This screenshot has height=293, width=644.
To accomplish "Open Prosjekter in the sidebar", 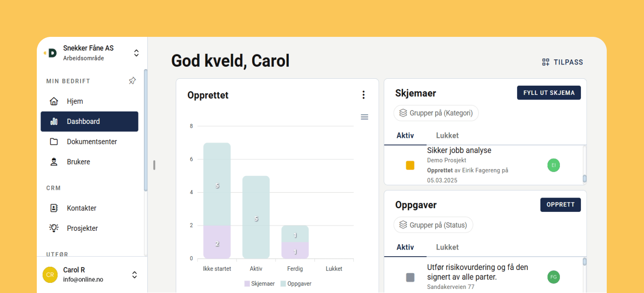I will [x=82, y=229].
